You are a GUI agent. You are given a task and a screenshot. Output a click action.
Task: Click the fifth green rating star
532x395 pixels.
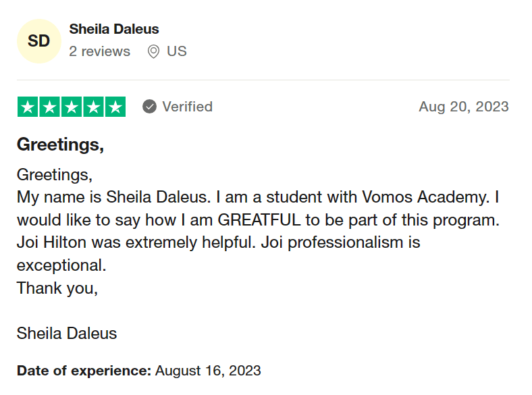click(x=115, y=107)
